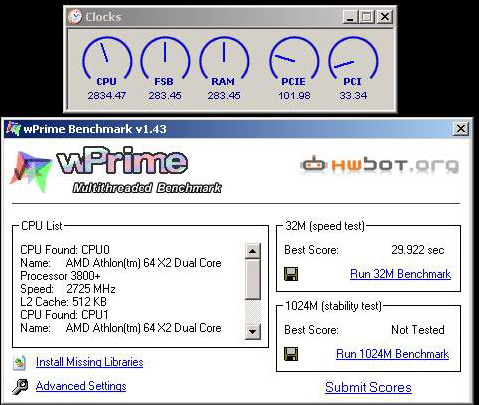Image resolution: width=479 pixels, height=405 pixels.
Task: Close the wPrime Benchmark window
Action: 461,129
